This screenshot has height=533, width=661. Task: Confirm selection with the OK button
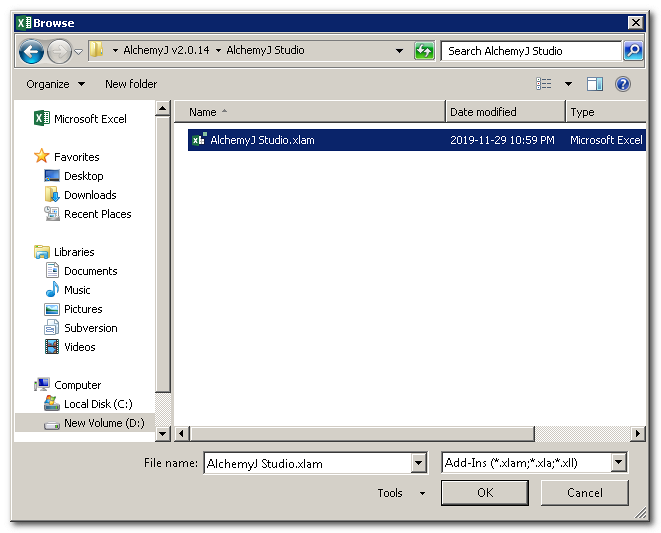pos(485,493)
